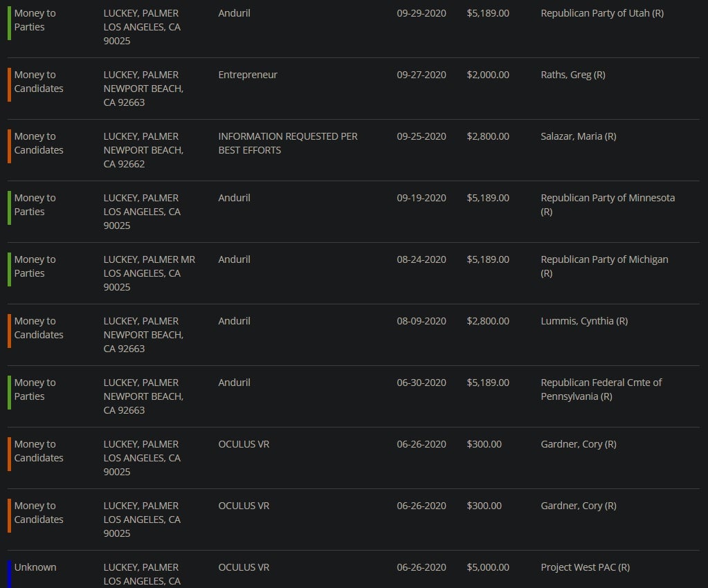The image size is (708, 588).
Task: Click the Entrepreneur employer cell
Action: pyautogui.click(x=247, y=75)
